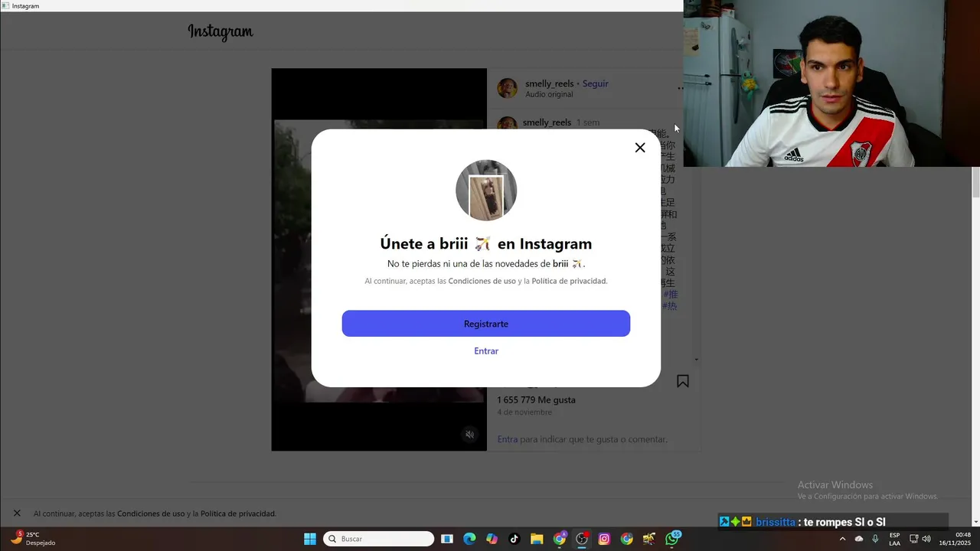Image resolution: width=980 pixels, height=551 pixels.
Task: Click the Instagram logo in the header
Action: (x=220, y=32)
